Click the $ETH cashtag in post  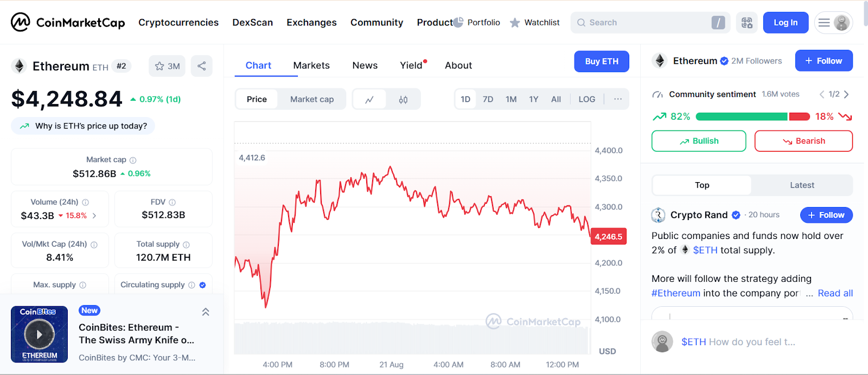point(705,250)
